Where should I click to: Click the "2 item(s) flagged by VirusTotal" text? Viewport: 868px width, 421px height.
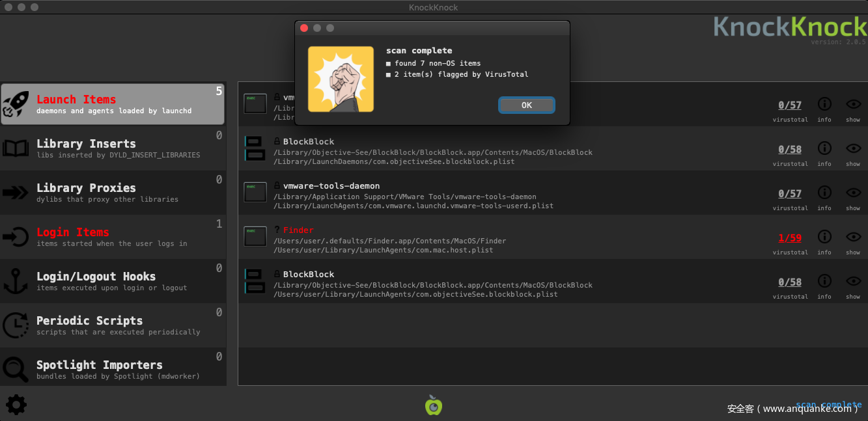461,75
